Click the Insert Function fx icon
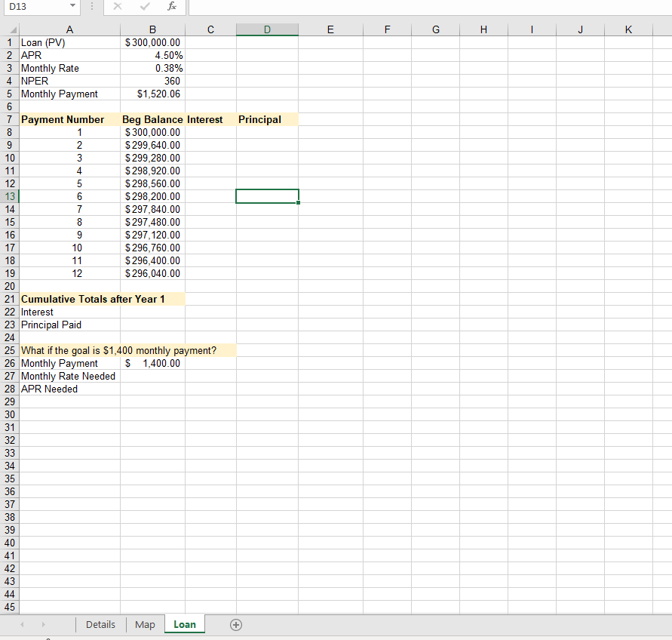The width and height of the screenshot is (672, 640). pyautogui.click(x=172, y=7)
